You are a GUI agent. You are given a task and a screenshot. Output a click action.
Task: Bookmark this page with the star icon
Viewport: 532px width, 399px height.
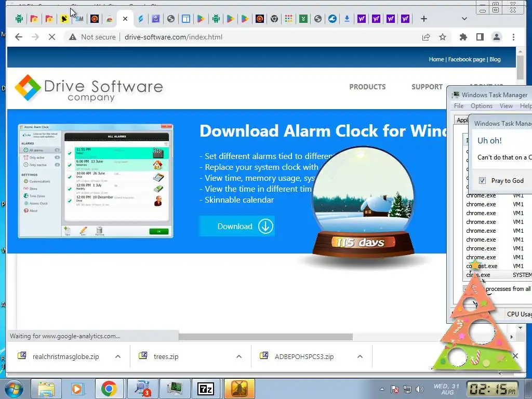[443, 37]
